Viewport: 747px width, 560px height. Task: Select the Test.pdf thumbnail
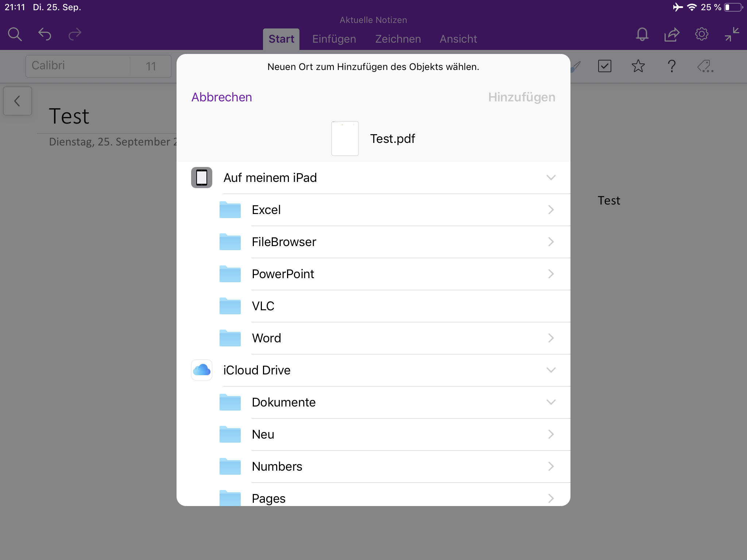(x=345, y=139)
